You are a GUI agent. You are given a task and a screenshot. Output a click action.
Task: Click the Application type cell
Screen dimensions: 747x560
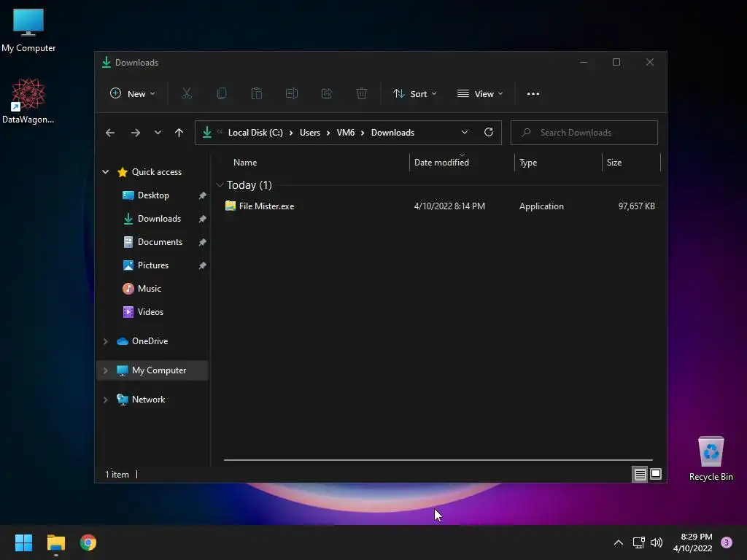coord(541,206)
